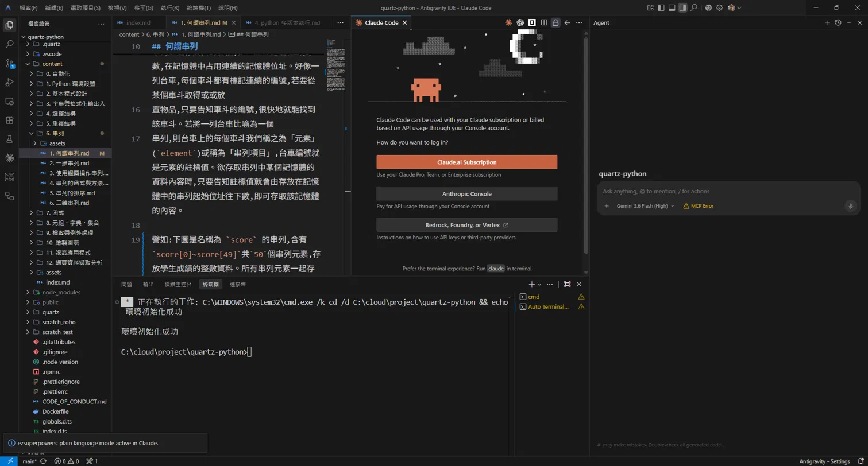Switch to the 偵錯主控台 panel tab
The height and width of the screenshot is (466, 868).
pyautogui.click(x=178, y=284)
